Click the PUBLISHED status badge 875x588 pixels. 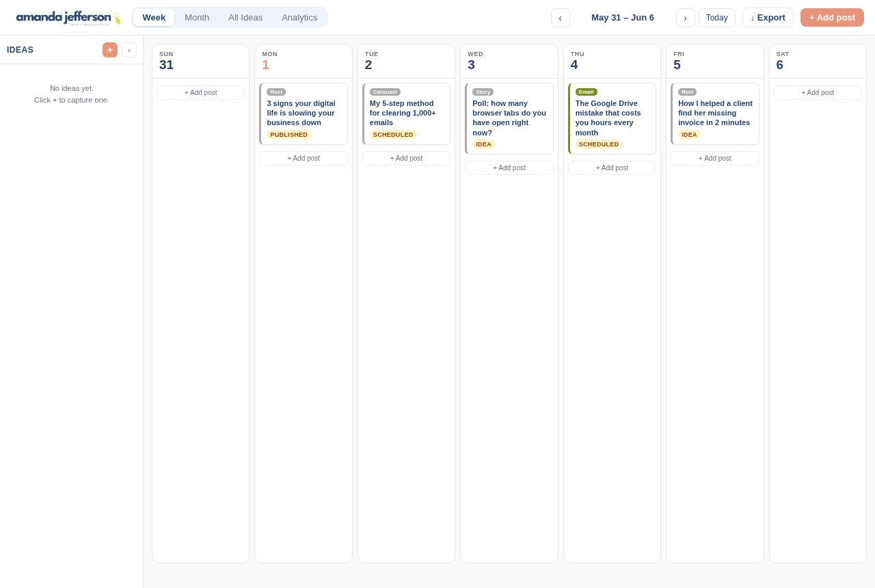[288, 135]
